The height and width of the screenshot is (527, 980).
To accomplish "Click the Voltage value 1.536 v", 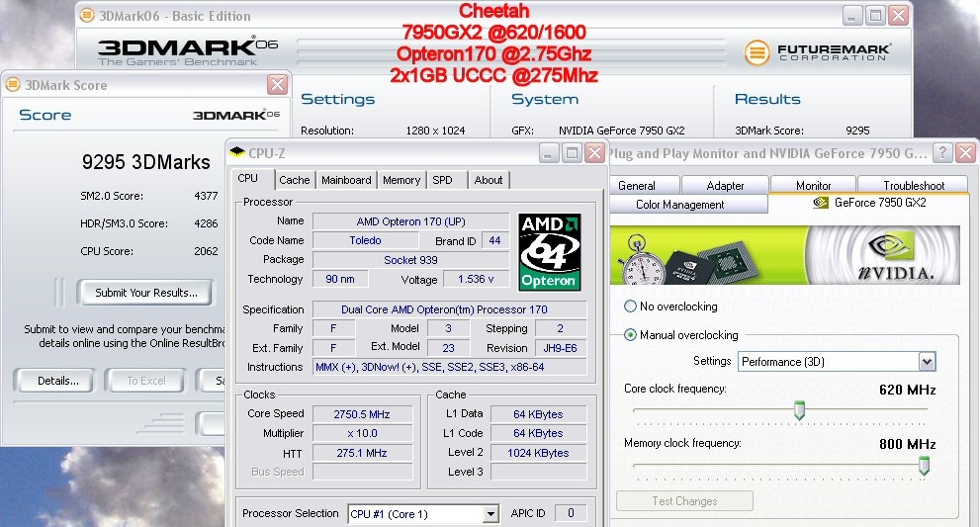I will pos(476,279).
